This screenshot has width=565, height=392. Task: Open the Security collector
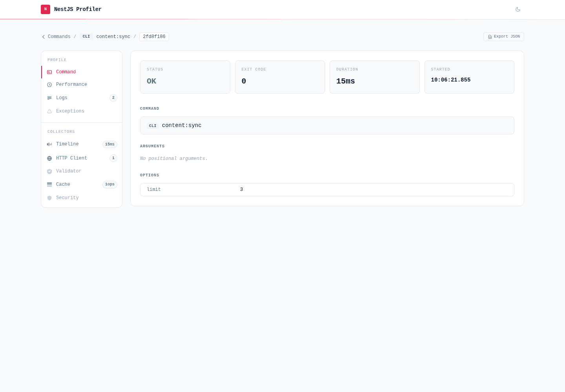coord(82,198)
